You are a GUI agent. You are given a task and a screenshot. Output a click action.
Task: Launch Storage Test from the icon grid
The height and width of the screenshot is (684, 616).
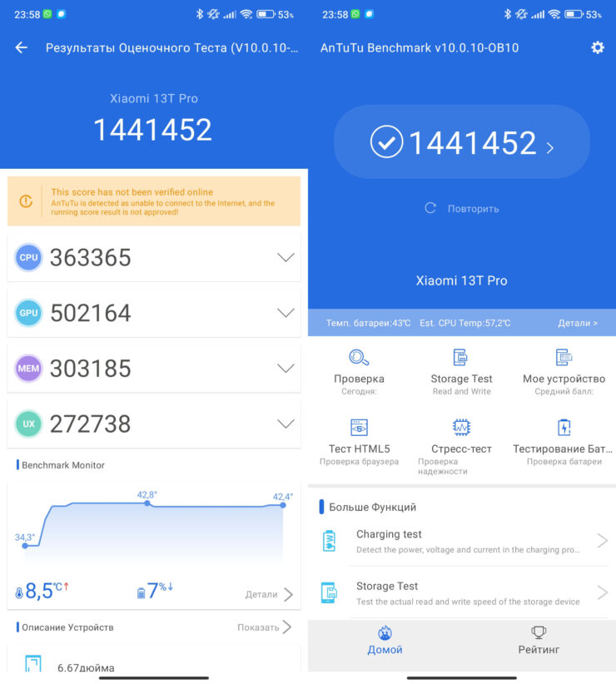[461, 358]
